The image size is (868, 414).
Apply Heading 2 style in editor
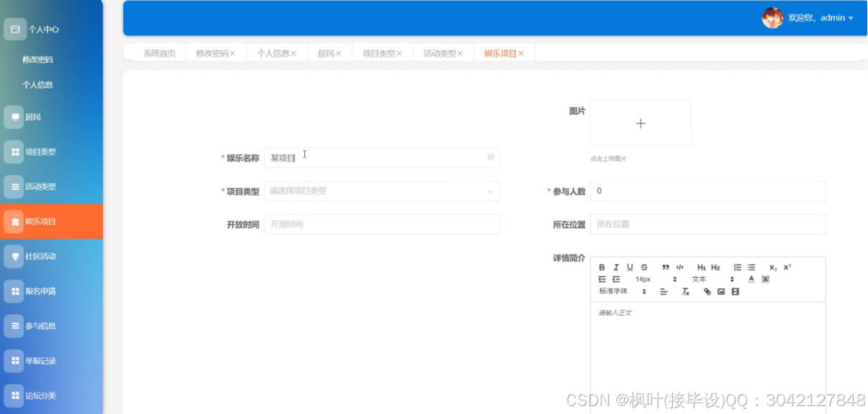[x=715, y=267]
